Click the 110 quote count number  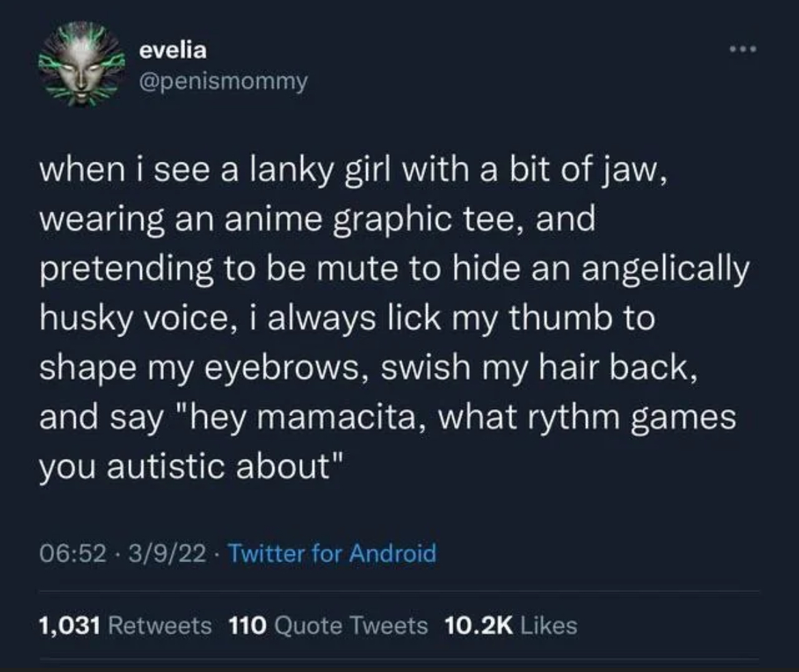[248, 626]
